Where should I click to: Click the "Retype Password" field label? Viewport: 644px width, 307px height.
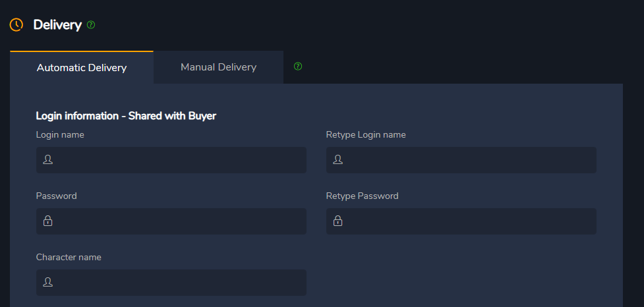tap(362, 196)
